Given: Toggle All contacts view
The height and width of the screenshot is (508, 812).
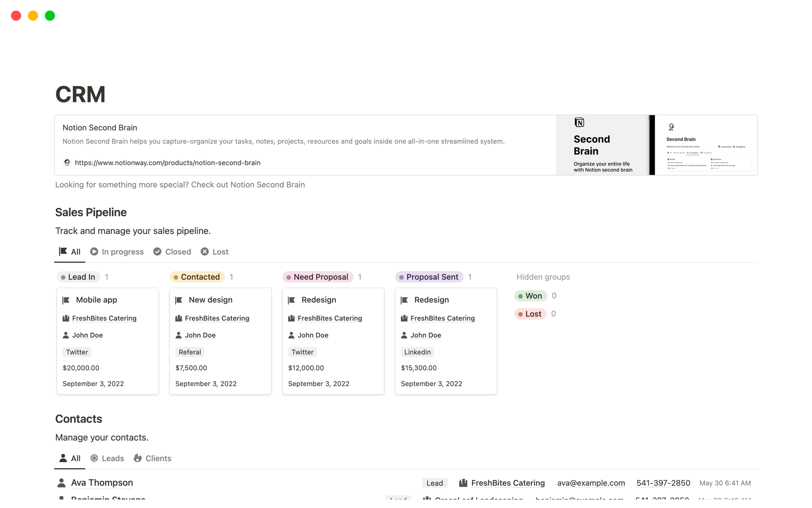Looking at the screenshot, I should pos(69,458).
